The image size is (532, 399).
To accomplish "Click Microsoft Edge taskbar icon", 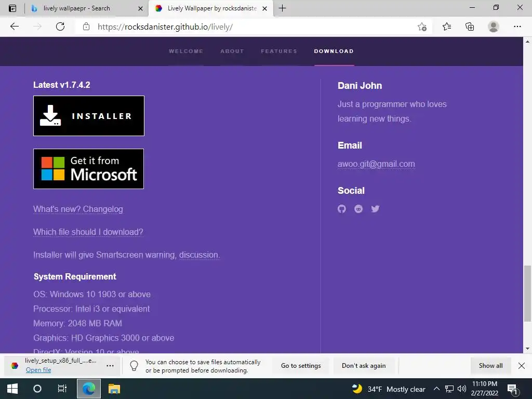I will (x=88, y=389).
